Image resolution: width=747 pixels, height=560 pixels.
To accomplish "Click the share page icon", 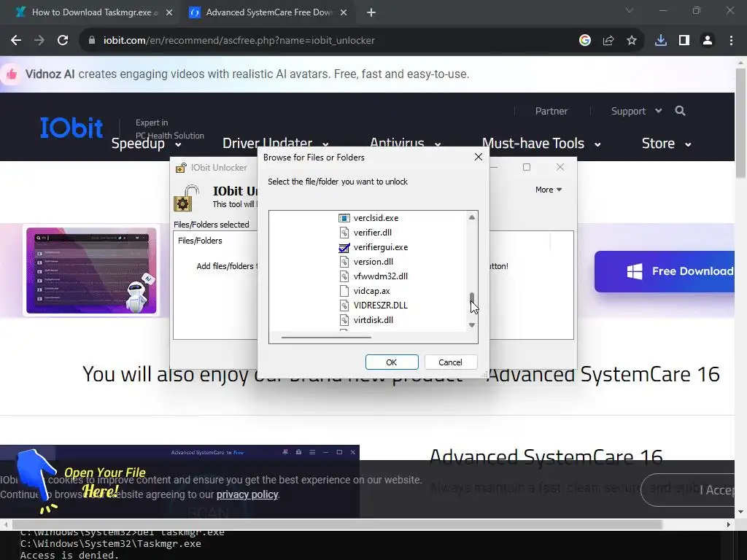I will coord(608,41).
